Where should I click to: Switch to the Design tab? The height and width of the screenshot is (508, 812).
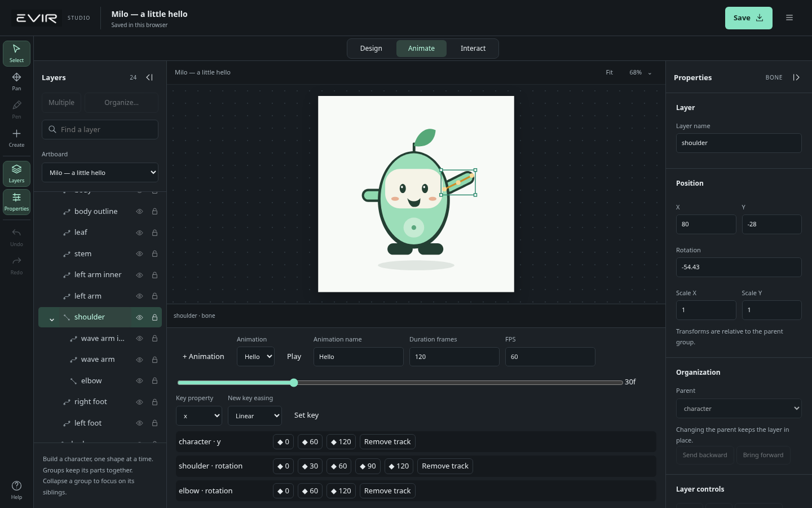pyautogui.click(x=371, y=49)
